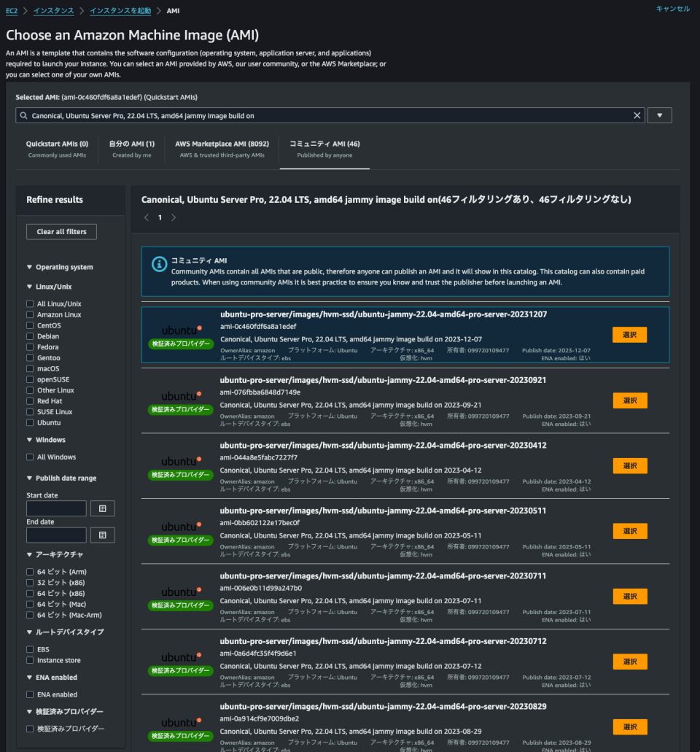
Task: Open the End date calendar picker
Action: point(102,535)
